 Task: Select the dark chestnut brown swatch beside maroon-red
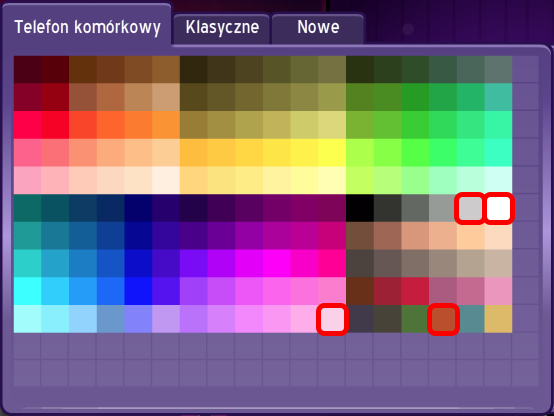click(360, 291)
